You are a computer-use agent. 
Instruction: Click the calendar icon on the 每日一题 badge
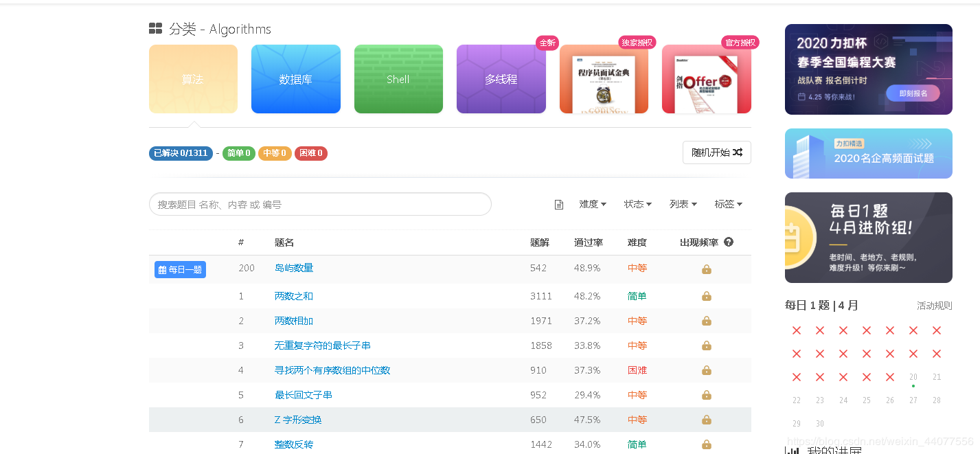[x=163, y=269]
